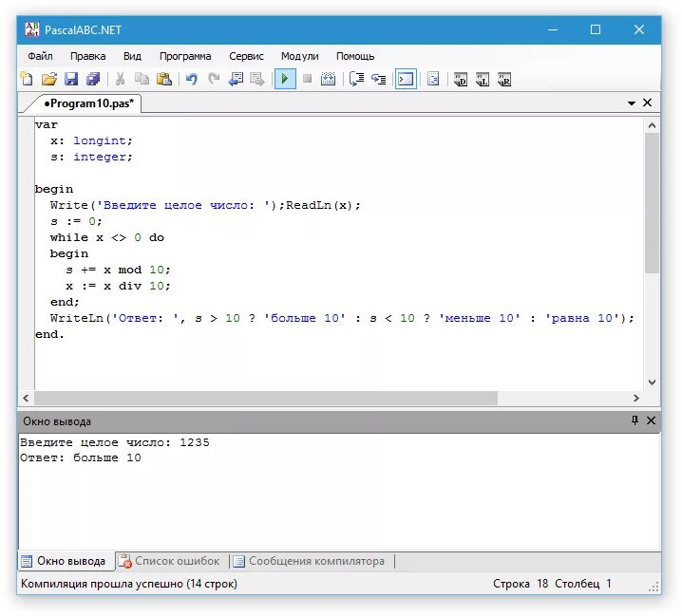Undo the last edit
Image resolution: width=682 pixels, height=616 pixels.
click(191, 79)
